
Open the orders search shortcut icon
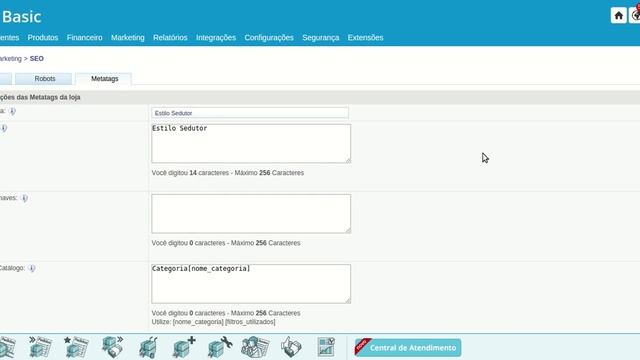7,347
